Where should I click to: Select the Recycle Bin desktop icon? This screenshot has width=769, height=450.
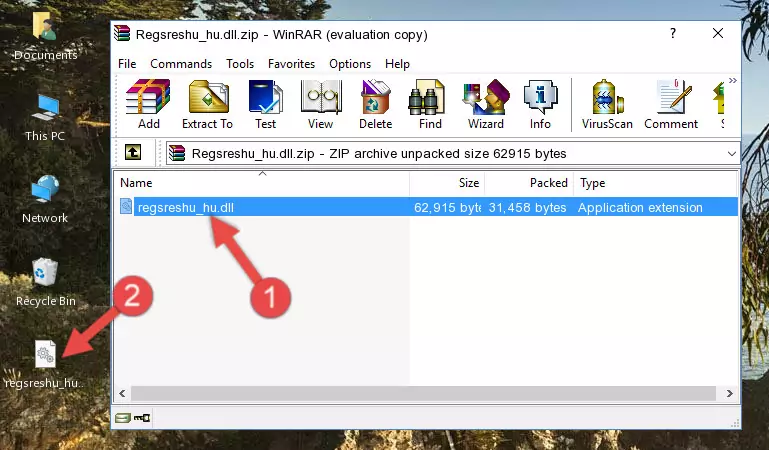pyautogui.click(x=46, y=283)
